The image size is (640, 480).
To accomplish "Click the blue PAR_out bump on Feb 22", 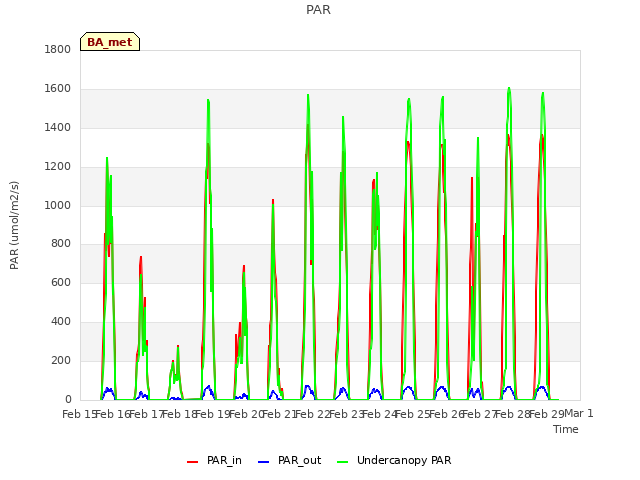I will [x=307, y=386].
